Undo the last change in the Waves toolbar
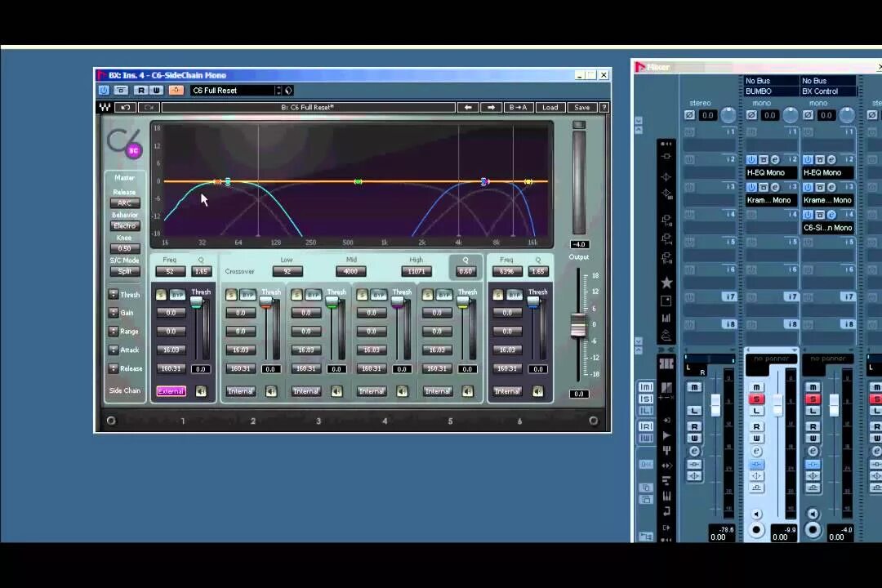The image size is (882, 588). coord(126,108)
